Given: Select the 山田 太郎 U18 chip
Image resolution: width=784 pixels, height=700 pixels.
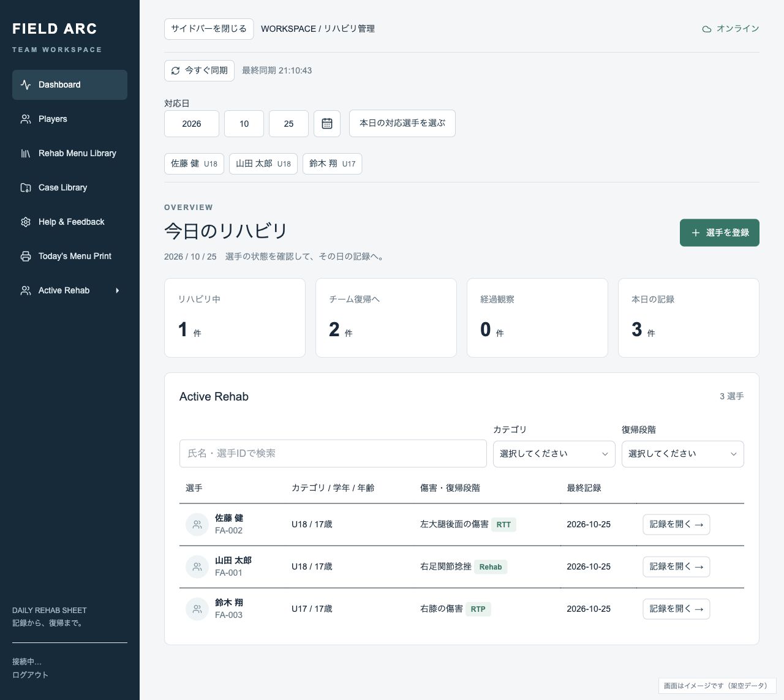Looking at the screenshot, I should (263, 164).
